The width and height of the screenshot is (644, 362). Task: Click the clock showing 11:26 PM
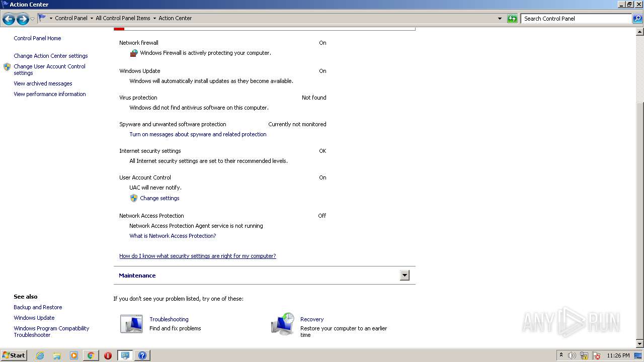(x=618, y=355)
